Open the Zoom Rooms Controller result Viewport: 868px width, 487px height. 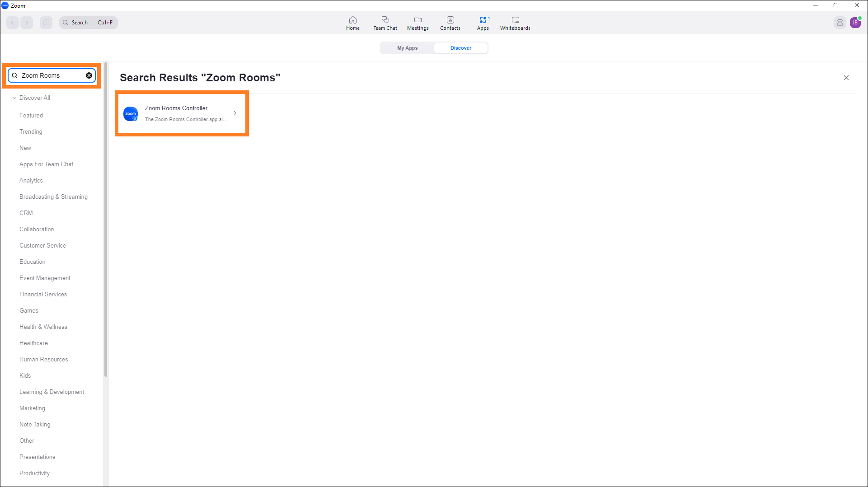click(182, 113)
